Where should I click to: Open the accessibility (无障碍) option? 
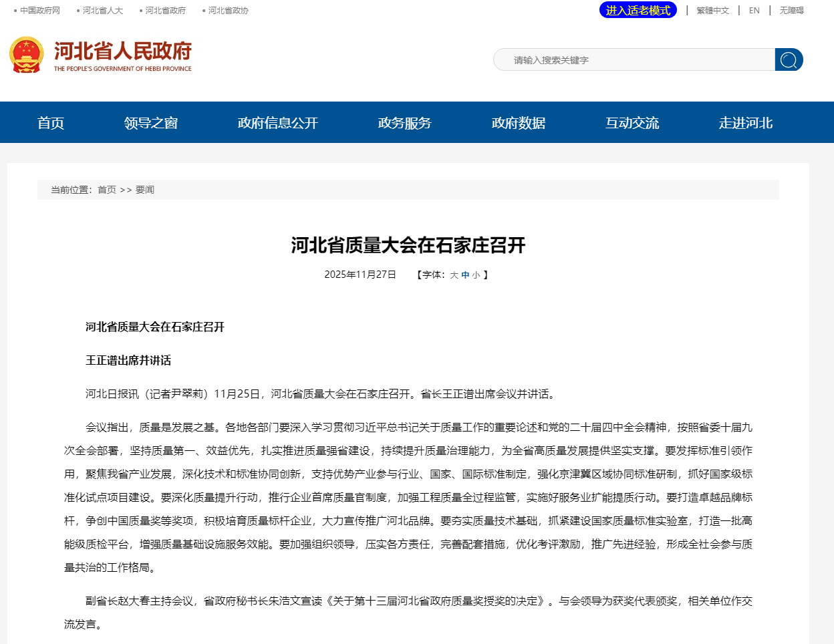791,11
